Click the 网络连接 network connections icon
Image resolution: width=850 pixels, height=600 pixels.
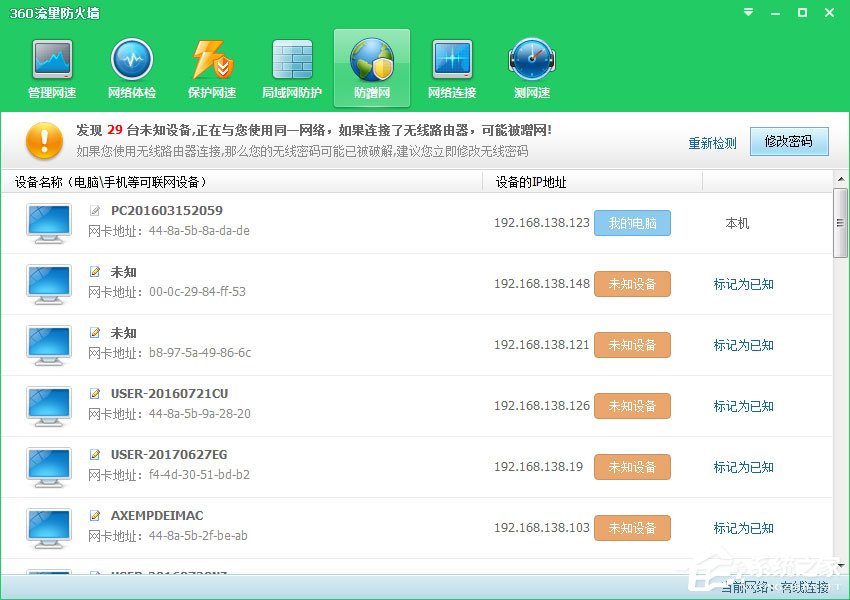pyautogui.click(x=451, y=66)
